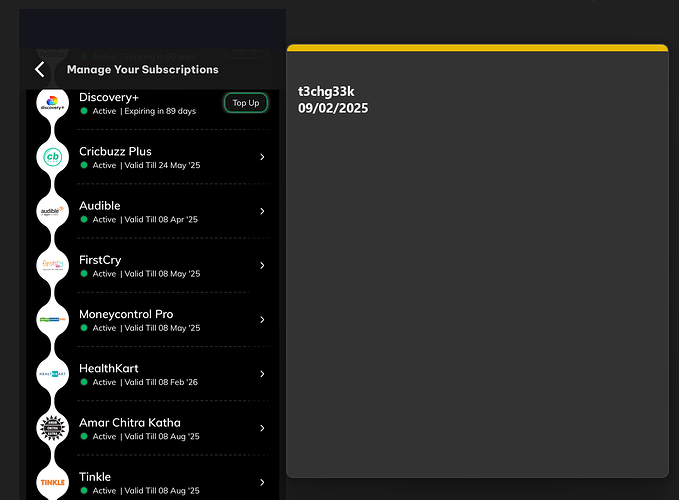This screenshot has width=679, height=500.
Task: Select the HealthKart logo icon
Action: point(52,374)
